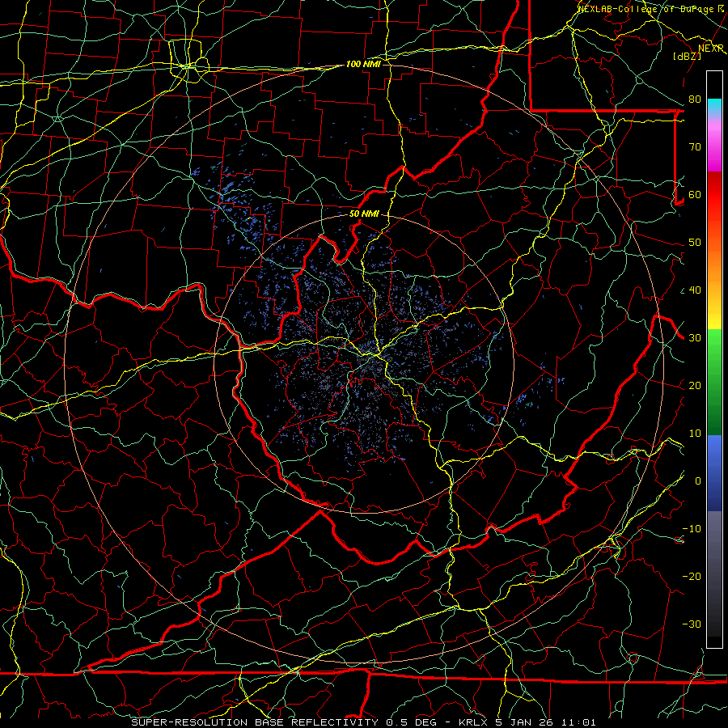Click the -30 value on dBZ scale
This screenshot has height=728, width=728.
click(692, 624)
